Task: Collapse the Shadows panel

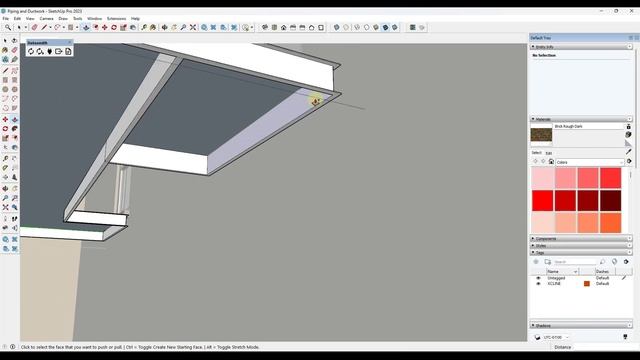Action: pyautogui.click(x=533, y=325)
